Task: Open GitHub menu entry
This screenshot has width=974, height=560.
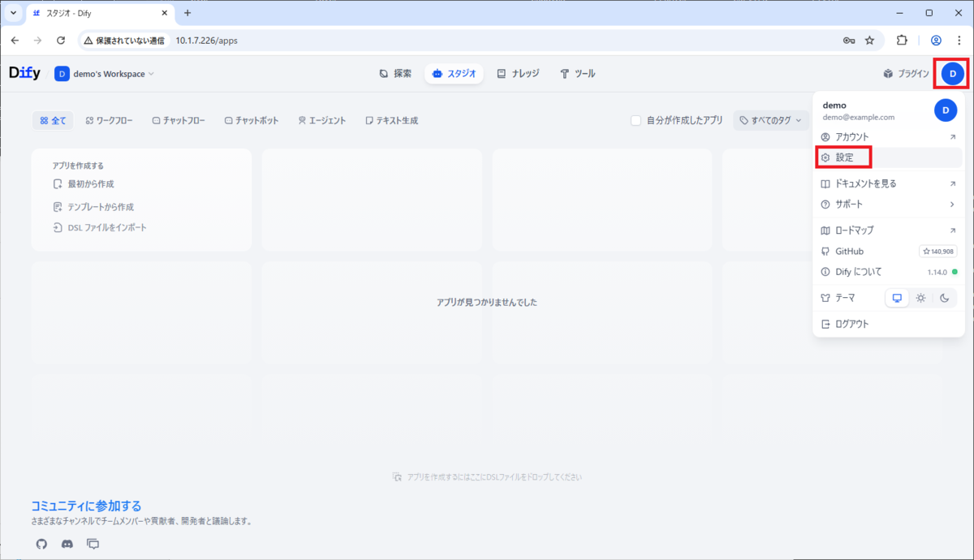Action: pos(888,252)
